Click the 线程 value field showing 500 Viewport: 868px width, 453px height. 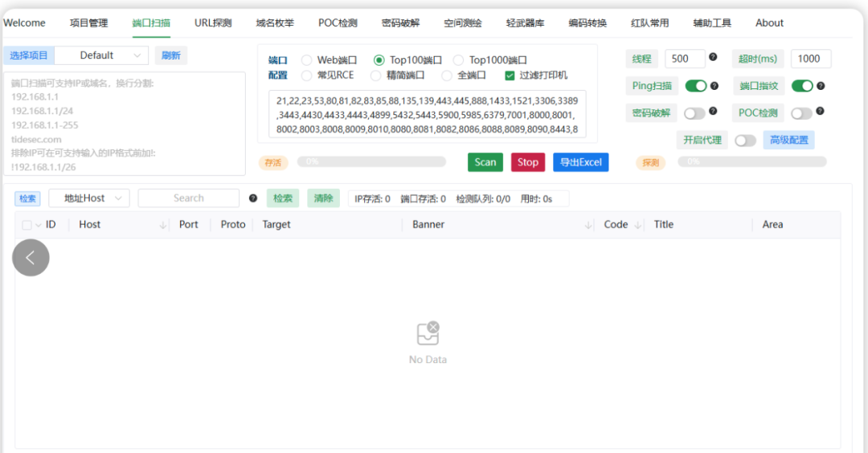pos(685,59)
